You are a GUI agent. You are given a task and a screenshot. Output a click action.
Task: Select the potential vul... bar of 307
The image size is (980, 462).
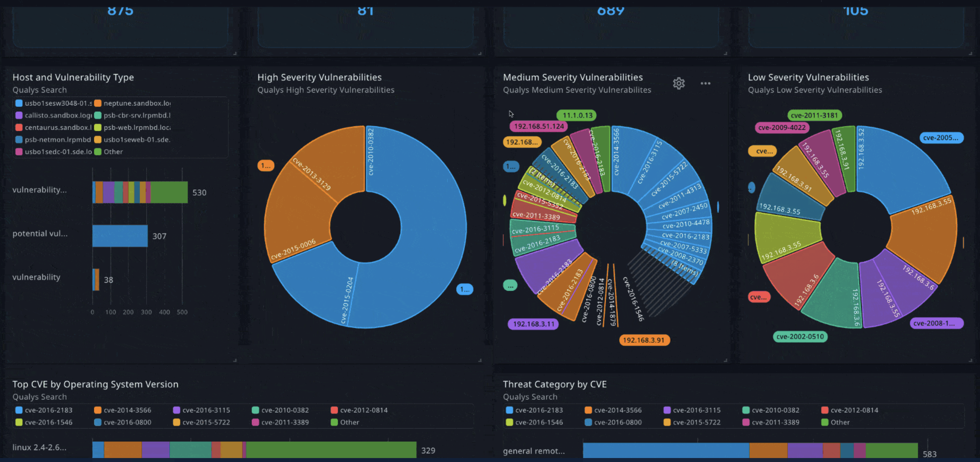pos(120,236)
